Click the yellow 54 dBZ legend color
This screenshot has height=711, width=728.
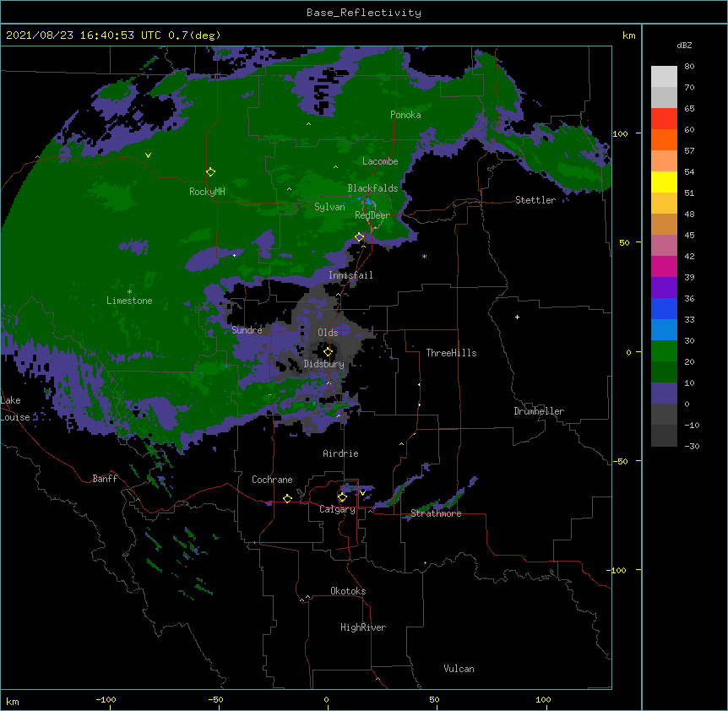click(x=664, y=182)
